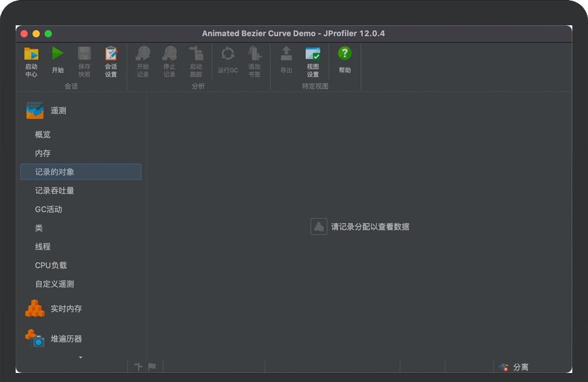Click the 开始记录 start recording icon
Image resolution: width=588 pixels, height=382 pixels.
(x=143, y=54)
